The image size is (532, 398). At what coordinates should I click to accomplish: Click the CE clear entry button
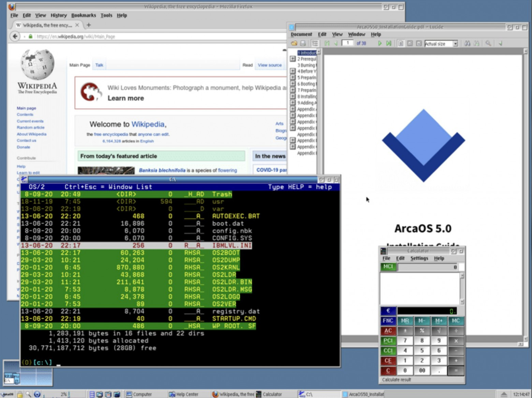(388, 361)
